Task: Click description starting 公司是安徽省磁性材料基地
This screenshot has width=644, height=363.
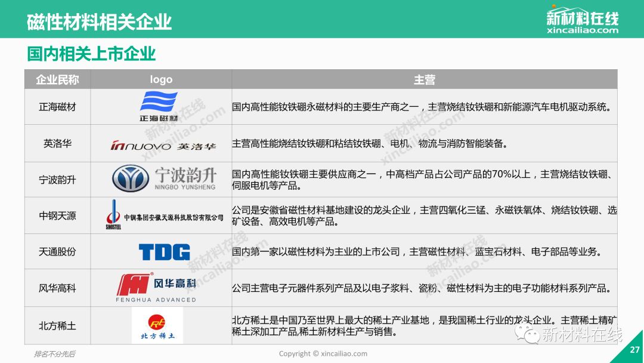Action: 425,216
